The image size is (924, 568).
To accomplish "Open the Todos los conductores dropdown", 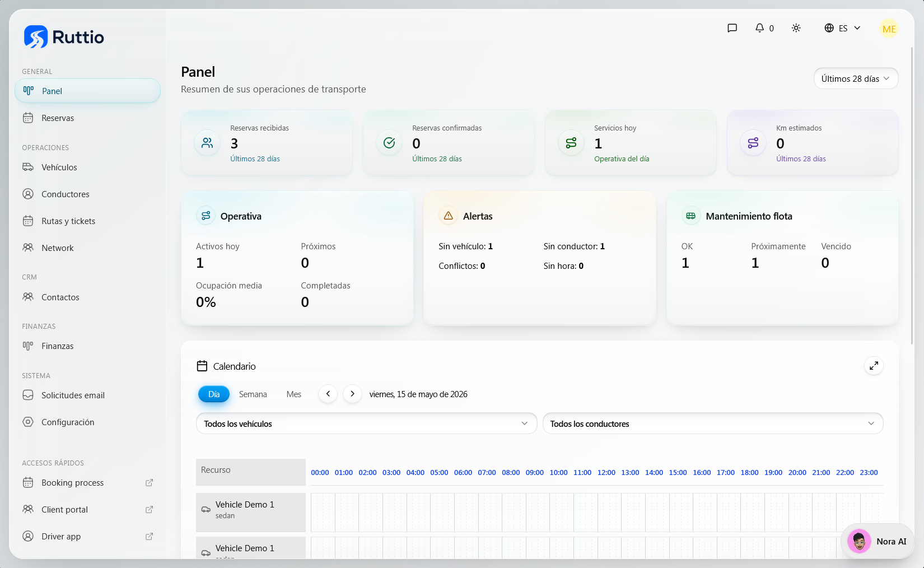I will click(x=713, y=423).
